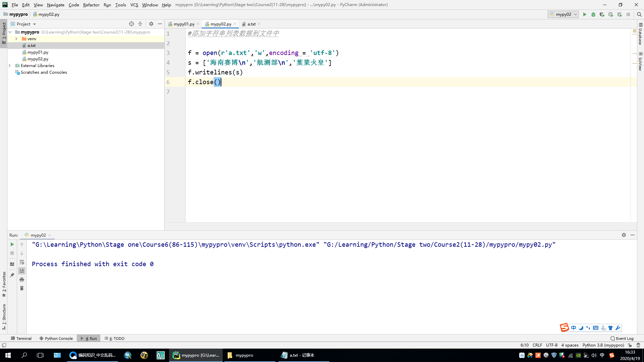Open Run panel settings gear
This screenshot has width=644, height=362.
click(624, 235)
